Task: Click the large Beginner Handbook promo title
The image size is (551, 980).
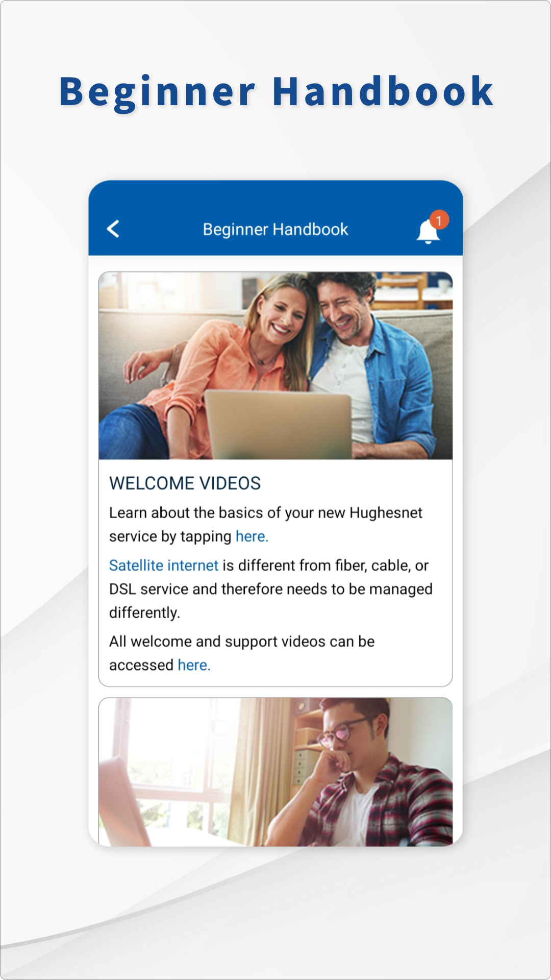Action: tap(275, 92)
